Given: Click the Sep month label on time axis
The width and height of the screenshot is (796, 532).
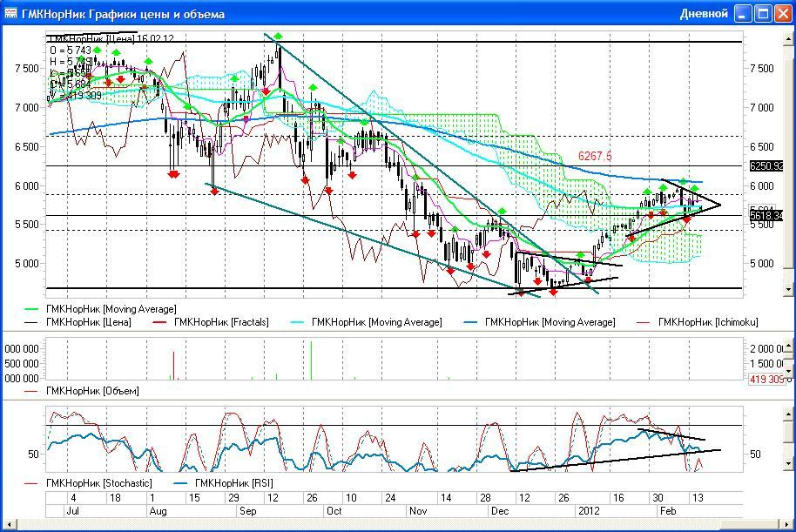Looking at the screenshot, I should coord(247,511).
